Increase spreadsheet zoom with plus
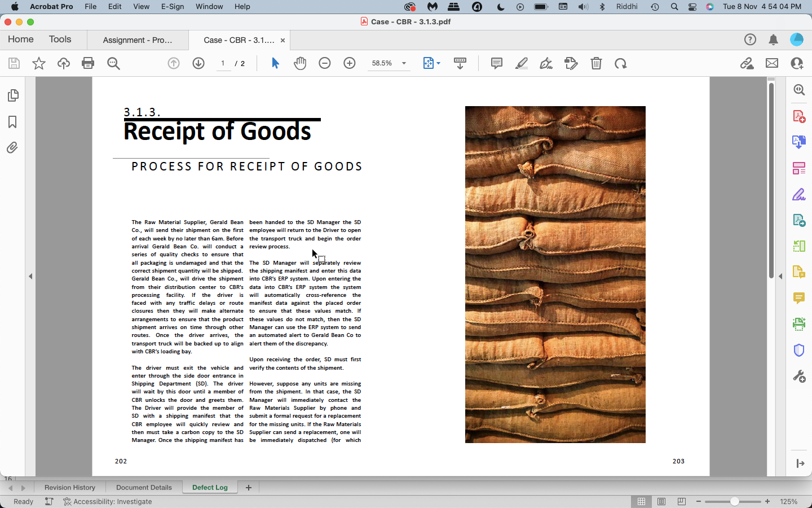812x508 pixels. pyautogui.click(x=767, y=502)
